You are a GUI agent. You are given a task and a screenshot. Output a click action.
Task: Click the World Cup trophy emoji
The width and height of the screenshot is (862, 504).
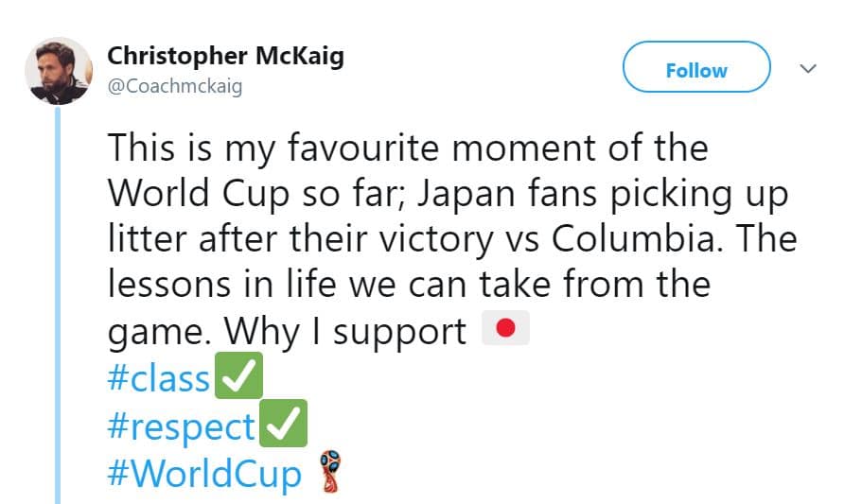(328, 472)
